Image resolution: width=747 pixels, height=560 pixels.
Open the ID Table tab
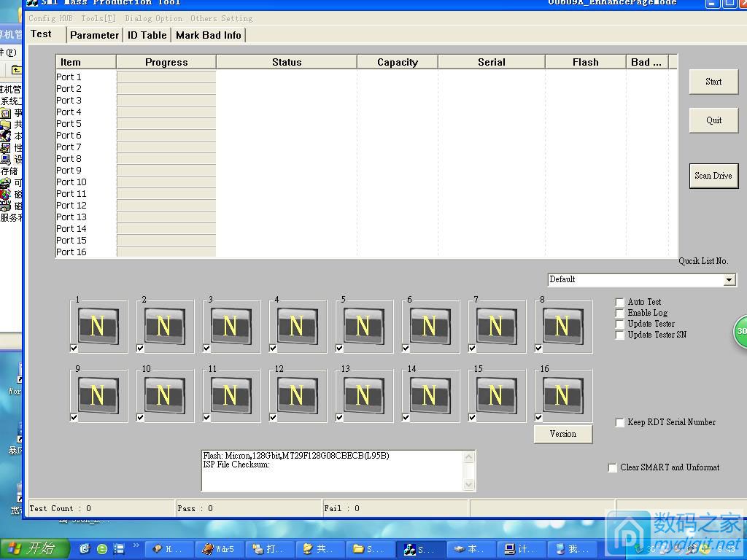(x=147, y=35)
